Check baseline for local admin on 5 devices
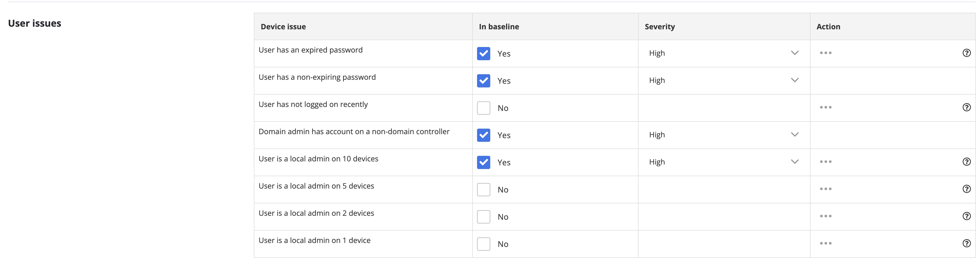The image size is (980, 262). pos(484,189)
